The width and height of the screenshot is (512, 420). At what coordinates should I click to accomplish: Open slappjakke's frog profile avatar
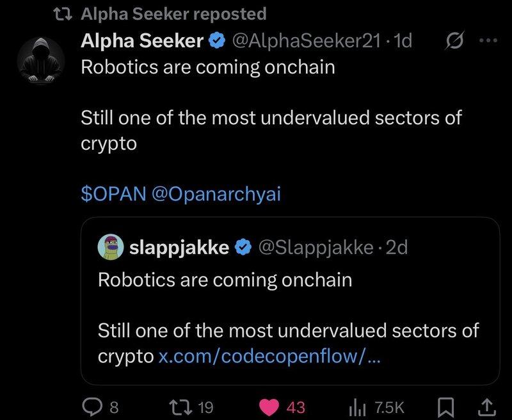pos(111,247)
